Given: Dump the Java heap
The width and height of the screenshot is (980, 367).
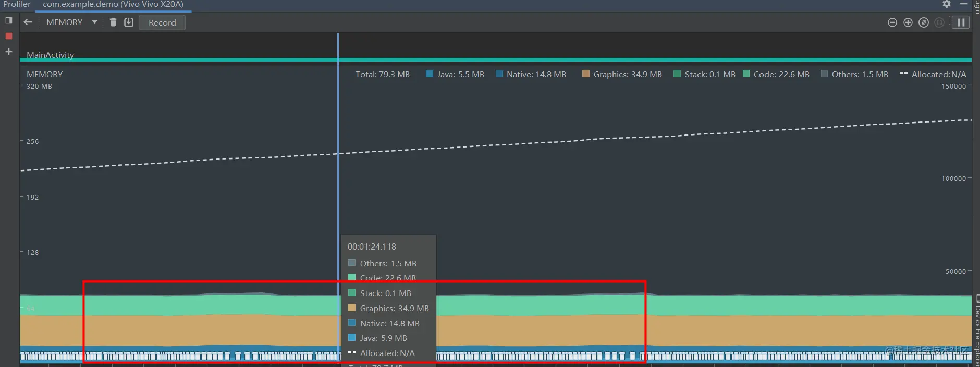Looking at the screenshot, I should [x=129, y=22].
